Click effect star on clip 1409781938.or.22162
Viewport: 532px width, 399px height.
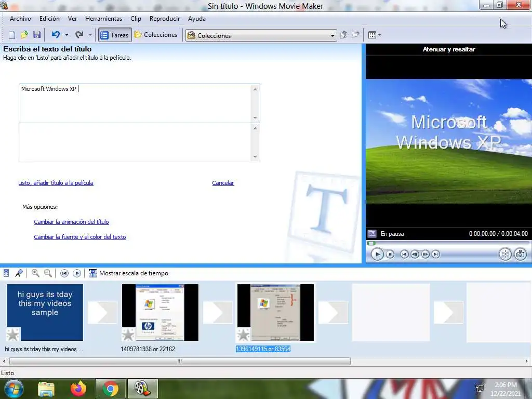[128, 335]
